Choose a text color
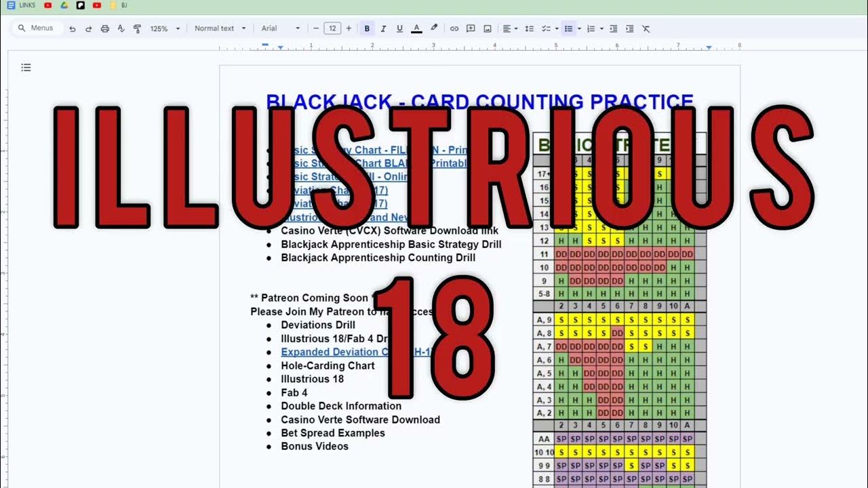Image resolution: width=868 pixels, height=488 pixels. point(416,28)
